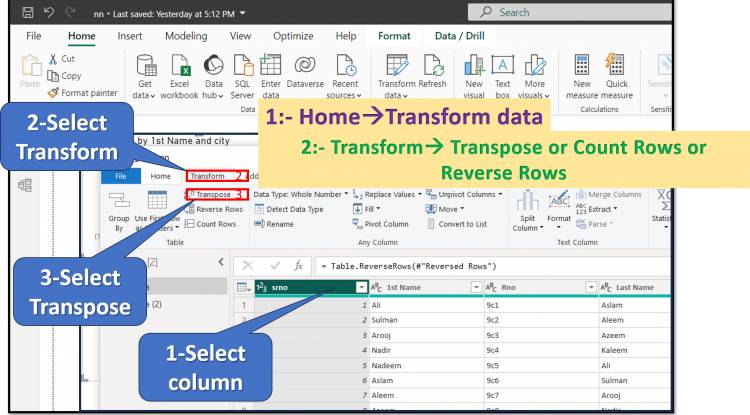
Task: Open the Data / Drill tab
Action: pos(459,36)
